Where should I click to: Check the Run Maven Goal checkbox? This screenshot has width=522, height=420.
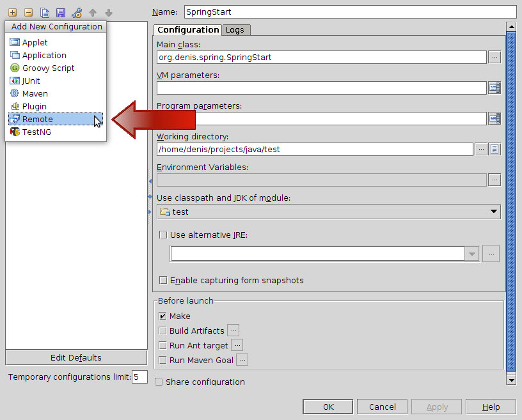pyautogui.click(x=162, y=360)
